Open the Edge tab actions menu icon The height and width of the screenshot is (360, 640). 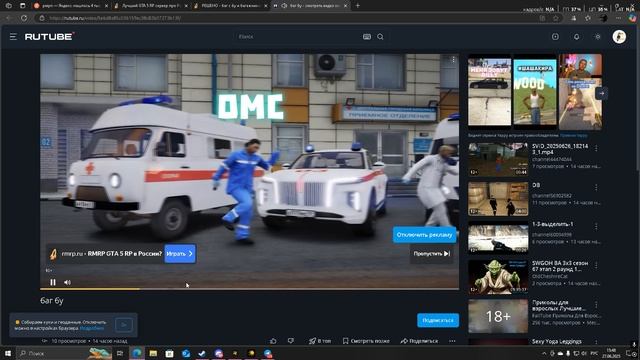coord(22,6)
